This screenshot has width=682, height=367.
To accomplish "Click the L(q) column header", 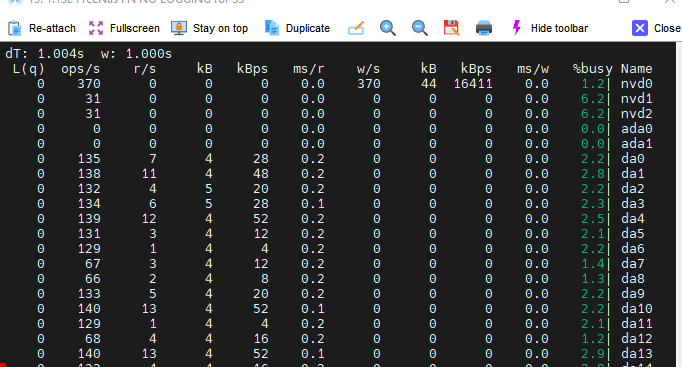I will 29,69.
